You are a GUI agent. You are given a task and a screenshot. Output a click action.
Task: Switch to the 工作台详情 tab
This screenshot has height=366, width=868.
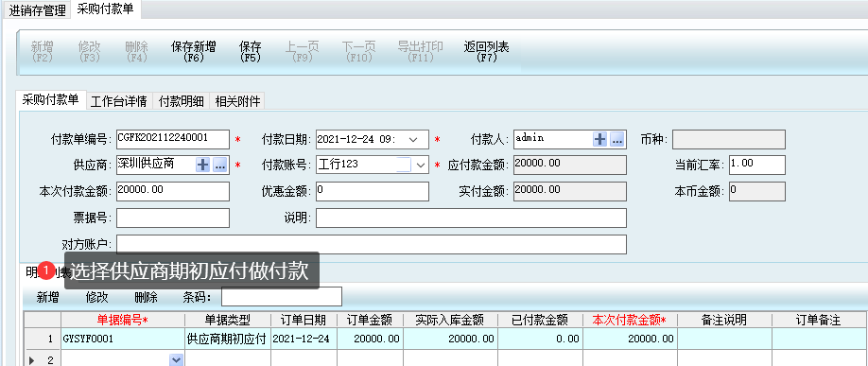118,101
